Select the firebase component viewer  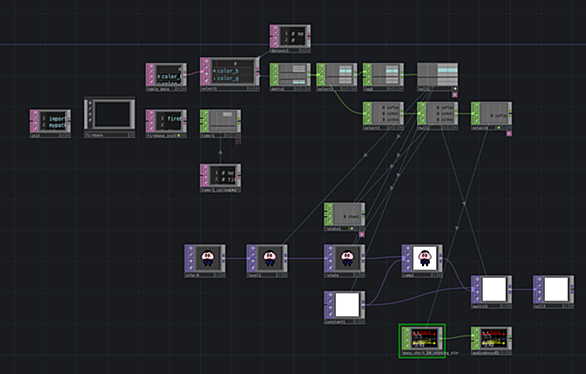(112, 114)
